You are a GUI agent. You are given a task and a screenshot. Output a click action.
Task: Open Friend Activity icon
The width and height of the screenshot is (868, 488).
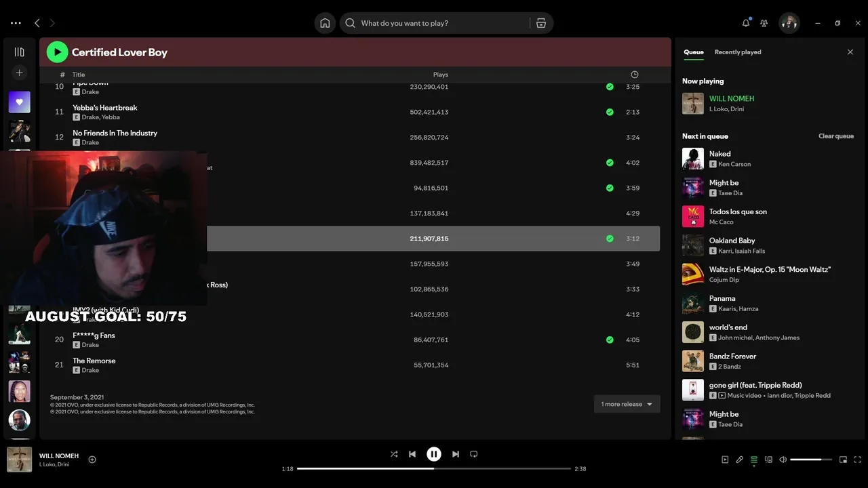coord(764,23)
